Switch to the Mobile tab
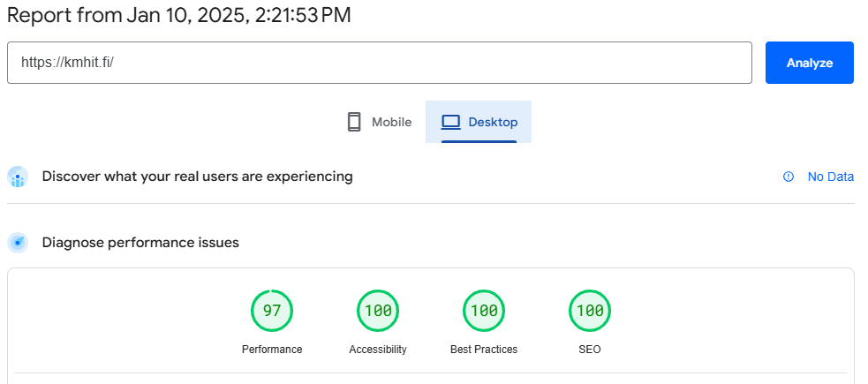The image size is (868, 384). coord(379,122)
